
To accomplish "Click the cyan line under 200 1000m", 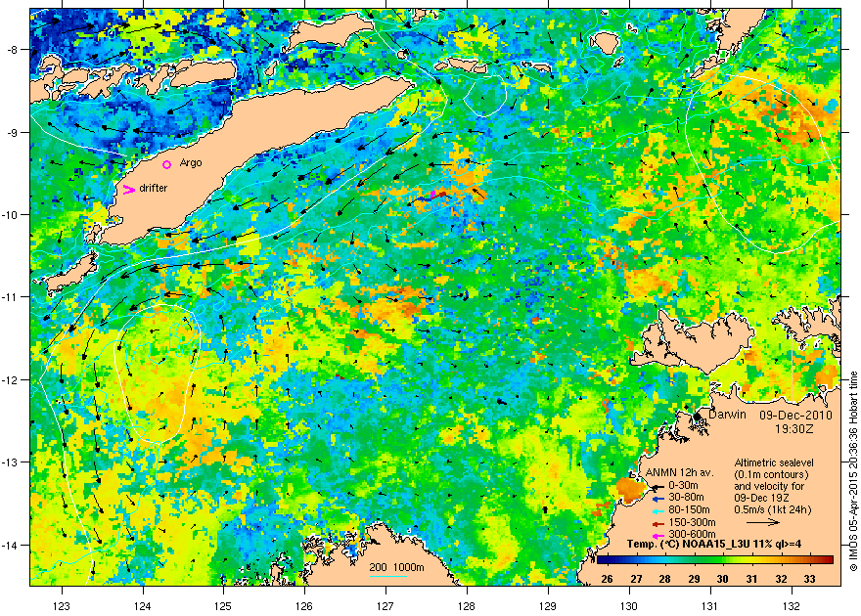I will (387, 576).
